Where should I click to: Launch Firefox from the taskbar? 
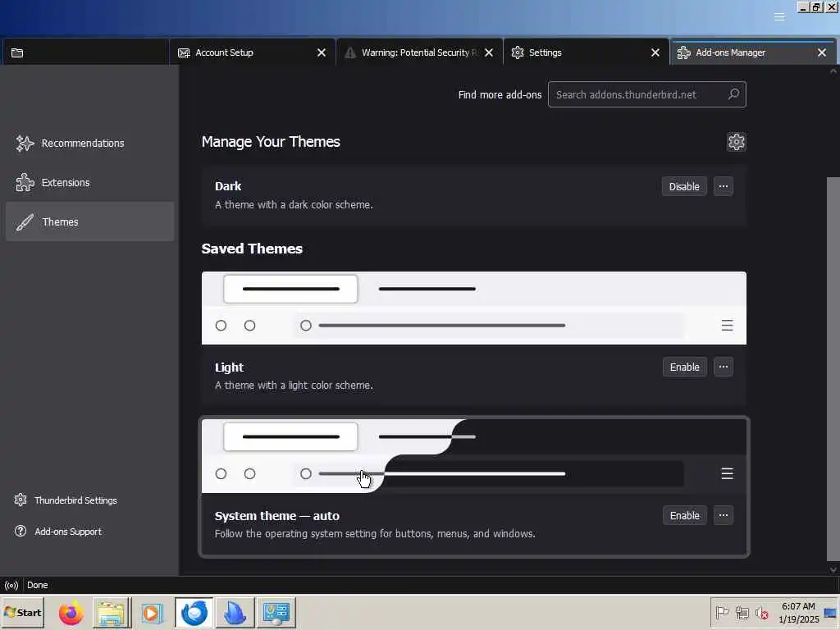(71, 613)
